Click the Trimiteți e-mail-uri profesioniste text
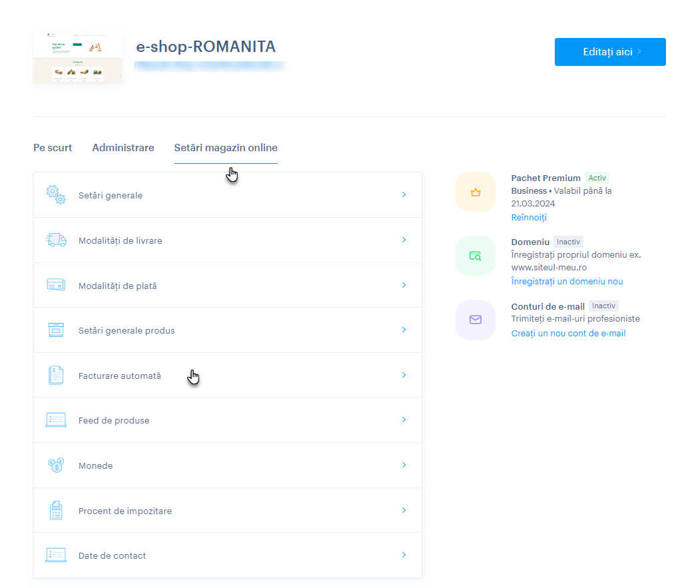This screenshot has height=588, width=700. pyautogui.click(x=575, y=319)
